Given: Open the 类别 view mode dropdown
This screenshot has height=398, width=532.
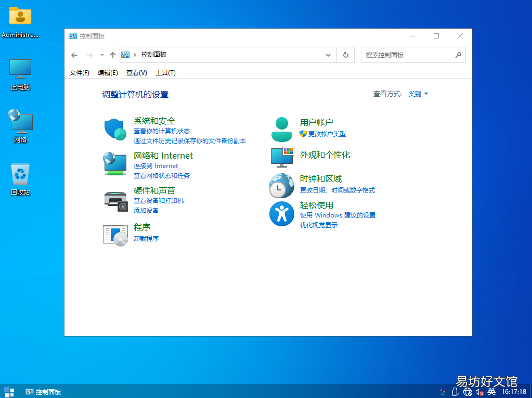Looking at the screenshot, I should (x=418, y=94).
